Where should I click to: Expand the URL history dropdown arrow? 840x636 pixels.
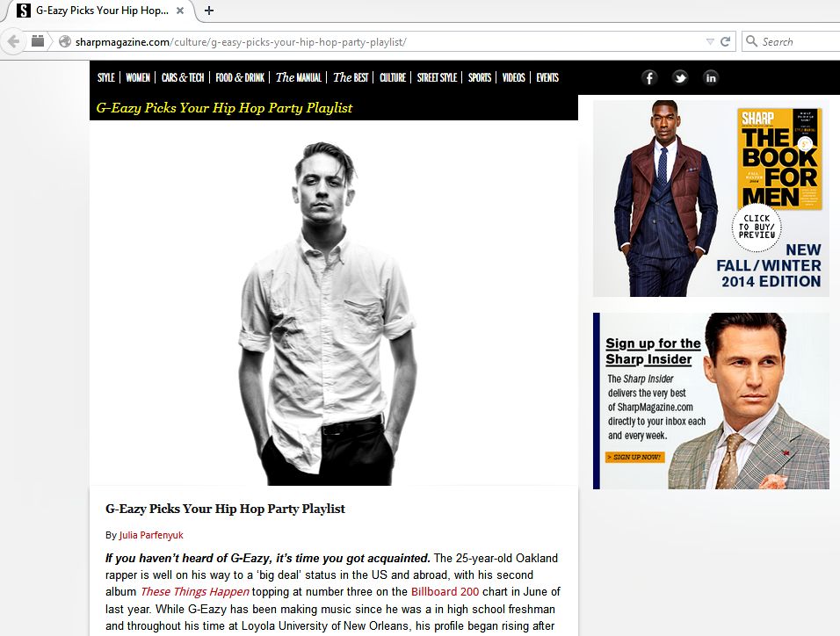pyautogui.click(x=710, y=42)
